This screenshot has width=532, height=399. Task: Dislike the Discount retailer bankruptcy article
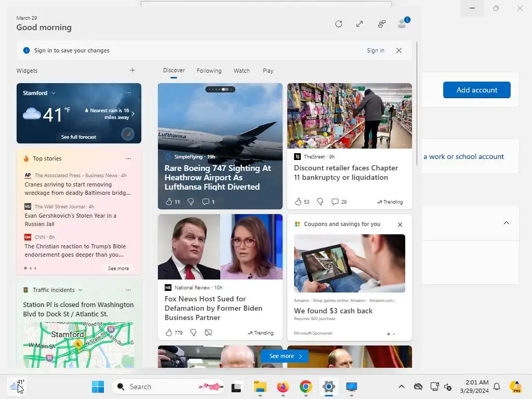tap(320, 202)
